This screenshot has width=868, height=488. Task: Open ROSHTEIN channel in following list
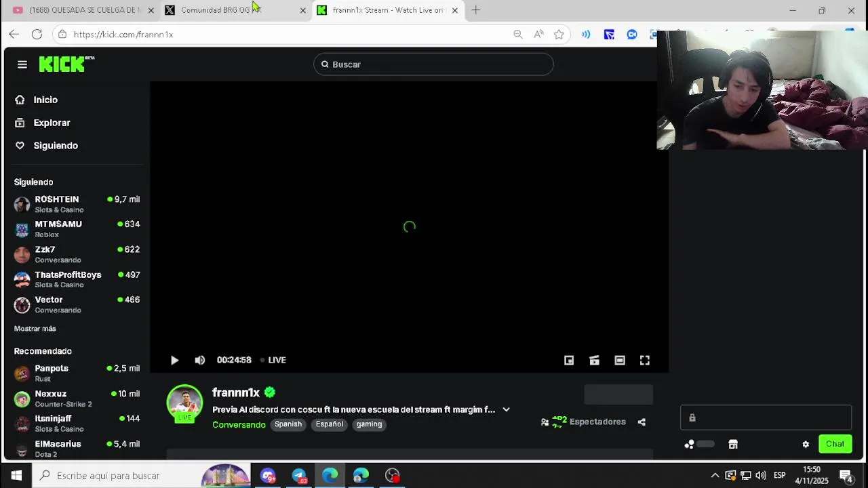tap(77, 204)
